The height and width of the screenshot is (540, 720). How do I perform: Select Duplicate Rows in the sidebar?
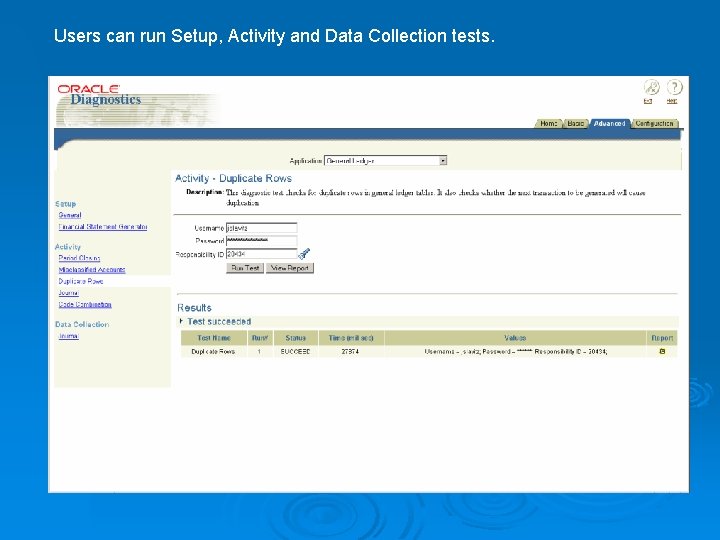click(x=81, y=281)
